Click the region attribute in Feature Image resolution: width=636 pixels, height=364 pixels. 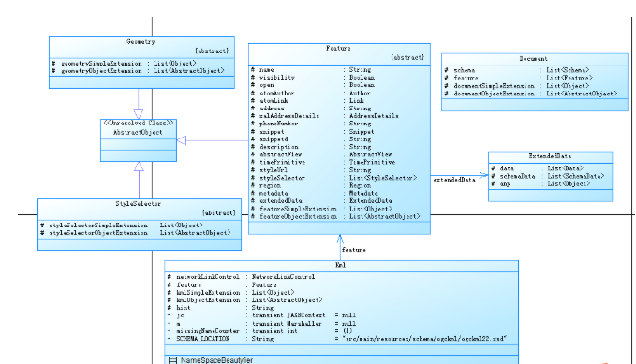click(x=311, y=185)
